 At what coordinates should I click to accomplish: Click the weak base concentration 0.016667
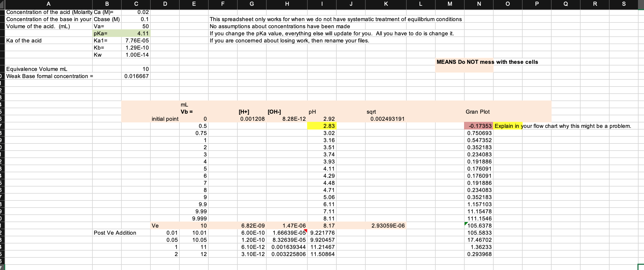coord(136,76)
